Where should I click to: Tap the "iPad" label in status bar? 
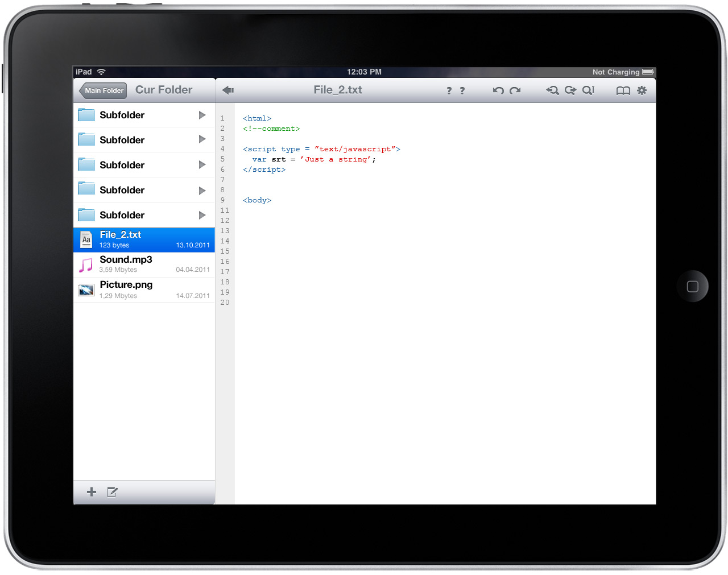coord(84,72)
